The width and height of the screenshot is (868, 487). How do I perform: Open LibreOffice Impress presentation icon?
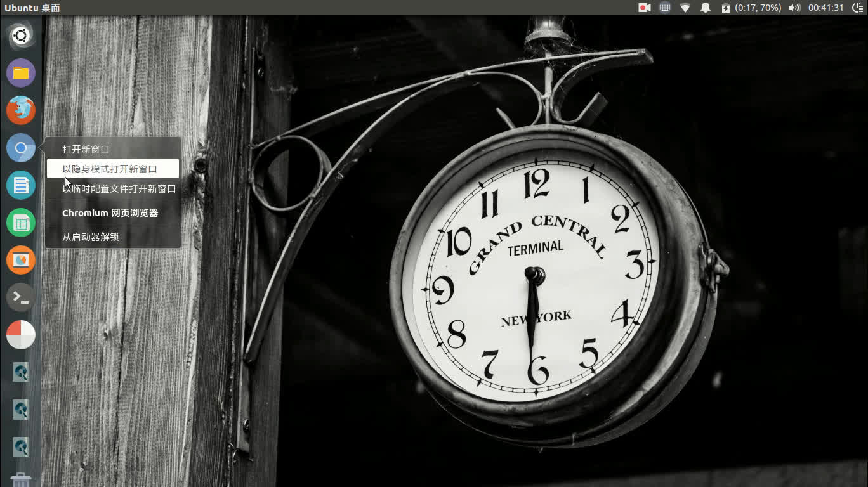21,260
